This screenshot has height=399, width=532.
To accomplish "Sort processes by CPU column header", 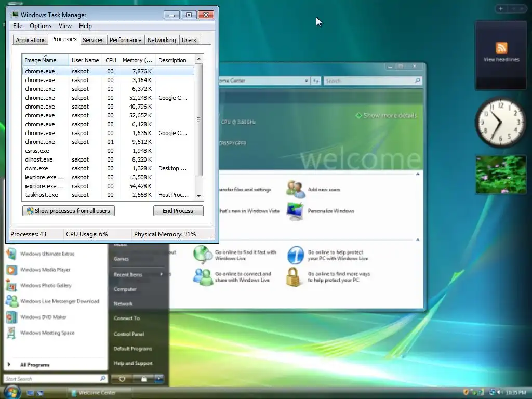I will (111, 60).
